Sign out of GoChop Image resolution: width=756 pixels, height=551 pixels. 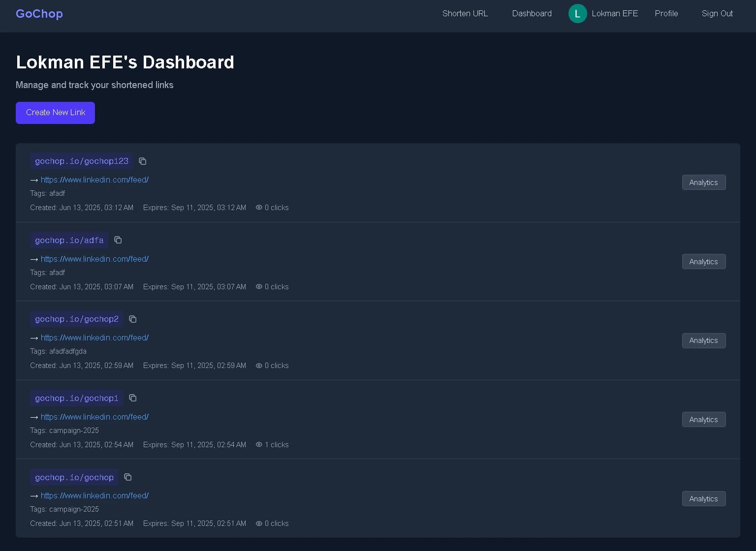(717, 13)
